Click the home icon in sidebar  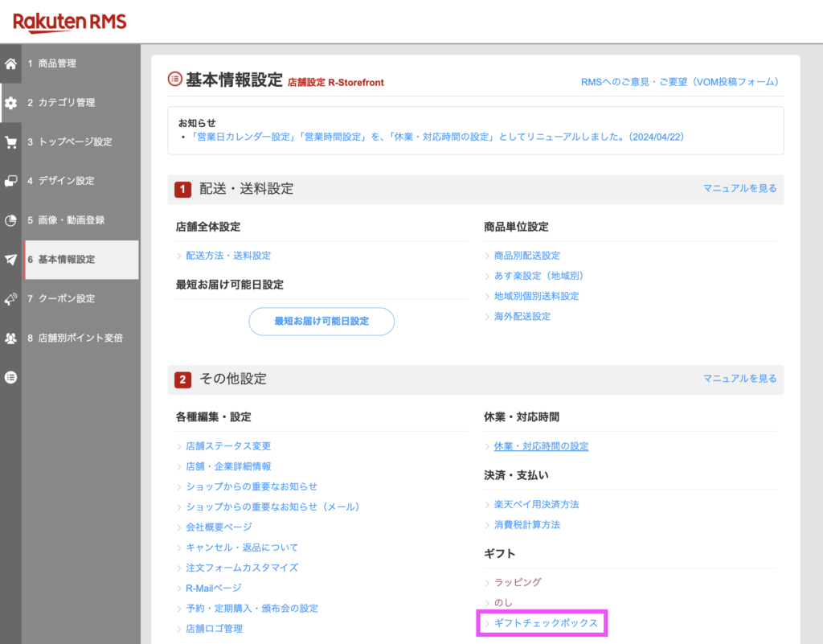click(x=10, y=64)
